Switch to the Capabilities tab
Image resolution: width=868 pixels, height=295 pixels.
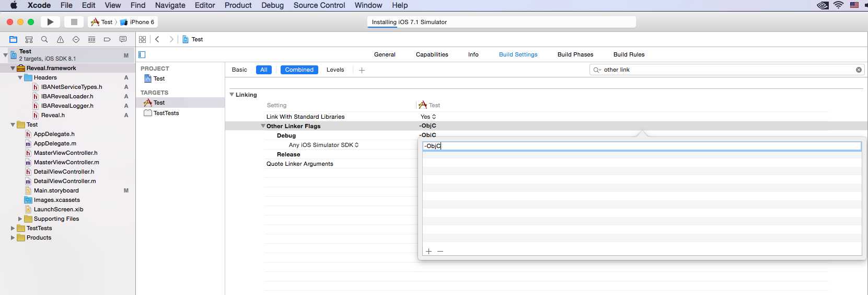point(432,54)
